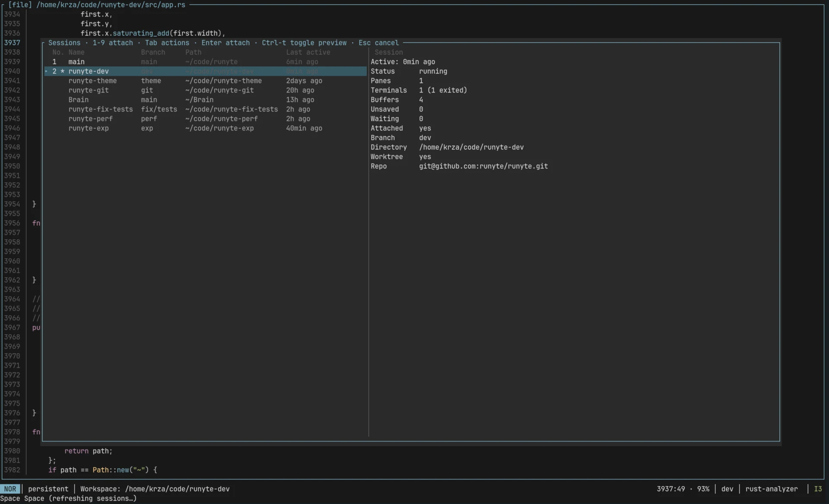Click the Last active column header

click(308, 52)
